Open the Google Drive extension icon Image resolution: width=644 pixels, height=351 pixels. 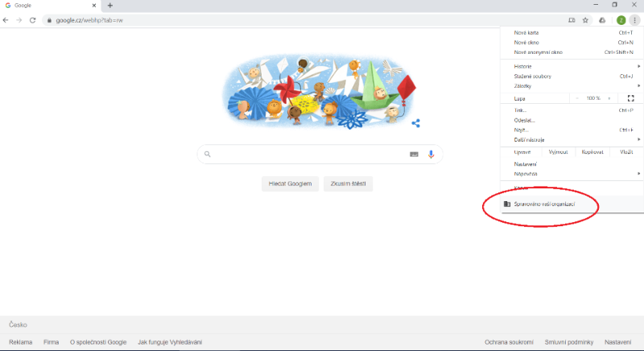click(602, 20)
